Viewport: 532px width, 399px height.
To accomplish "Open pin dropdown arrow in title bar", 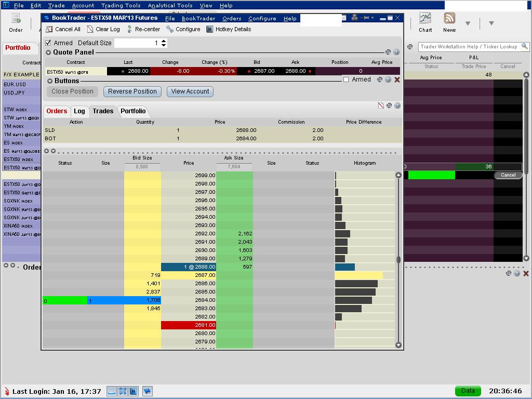I will click(373, 18).
